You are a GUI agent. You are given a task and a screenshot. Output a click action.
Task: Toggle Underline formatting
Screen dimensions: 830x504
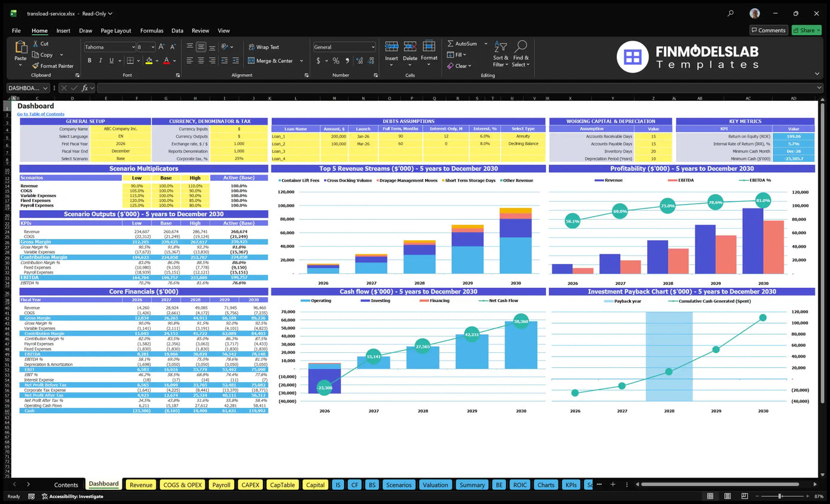pyautogui.click(x=111, y=60)
